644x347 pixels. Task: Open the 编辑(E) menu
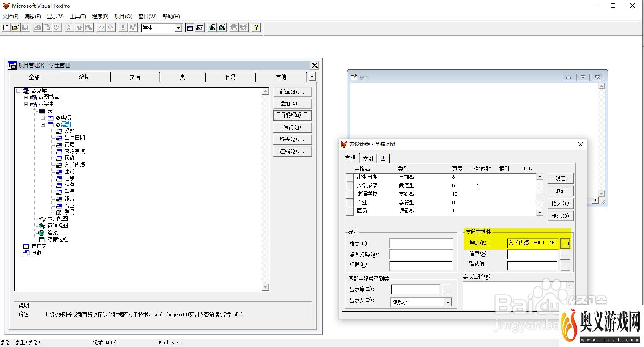[x=33, y=16]
